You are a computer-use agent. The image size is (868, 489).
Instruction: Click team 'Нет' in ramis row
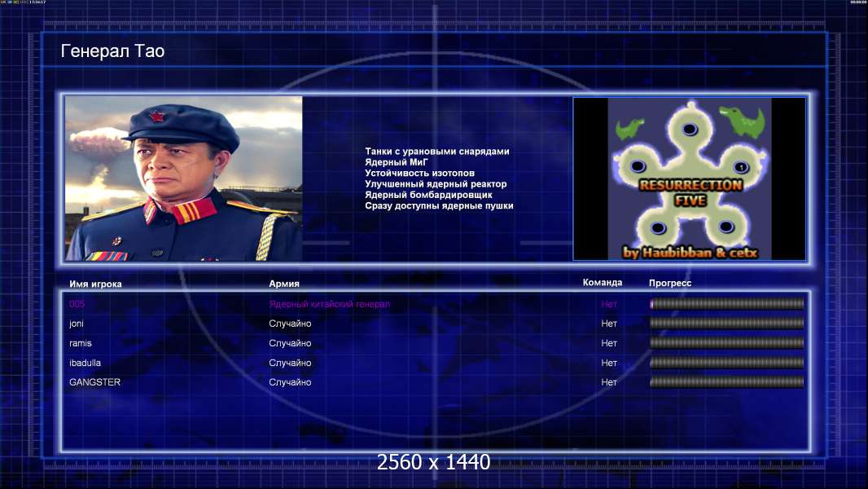609,343
